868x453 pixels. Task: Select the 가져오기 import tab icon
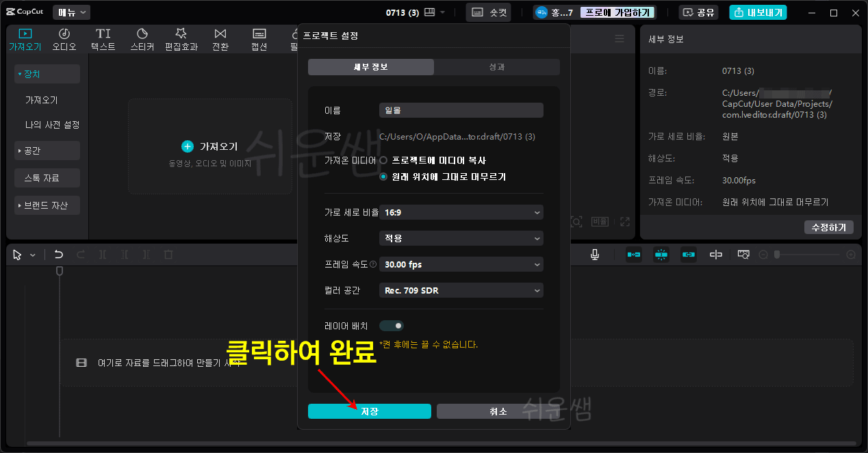(25, 40)
